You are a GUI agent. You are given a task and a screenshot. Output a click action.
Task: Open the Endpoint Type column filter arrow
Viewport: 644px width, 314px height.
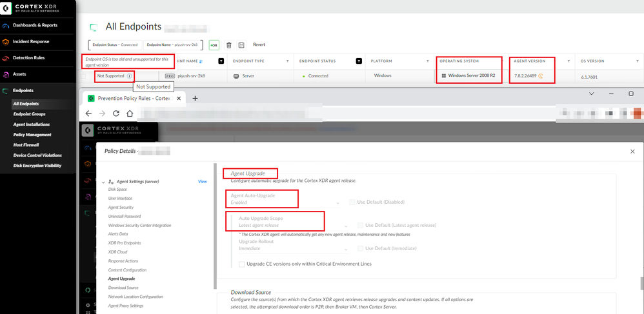point(288,61)
